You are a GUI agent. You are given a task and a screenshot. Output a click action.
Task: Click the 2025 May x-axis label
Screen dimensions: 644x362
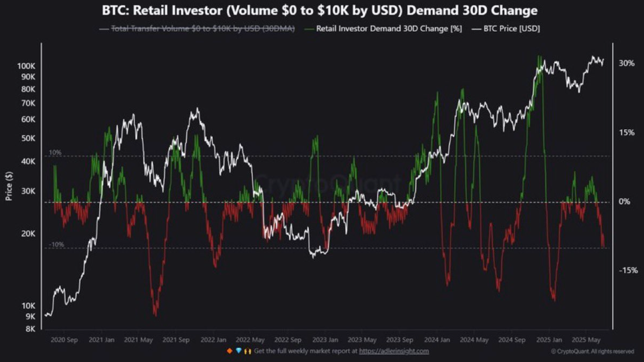tap(586, 340)
